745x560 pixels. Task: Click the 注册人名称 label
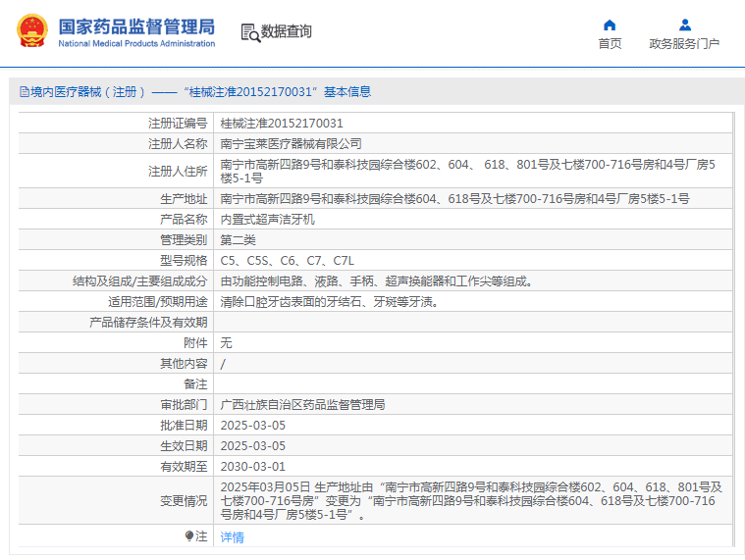pos(178,144)
